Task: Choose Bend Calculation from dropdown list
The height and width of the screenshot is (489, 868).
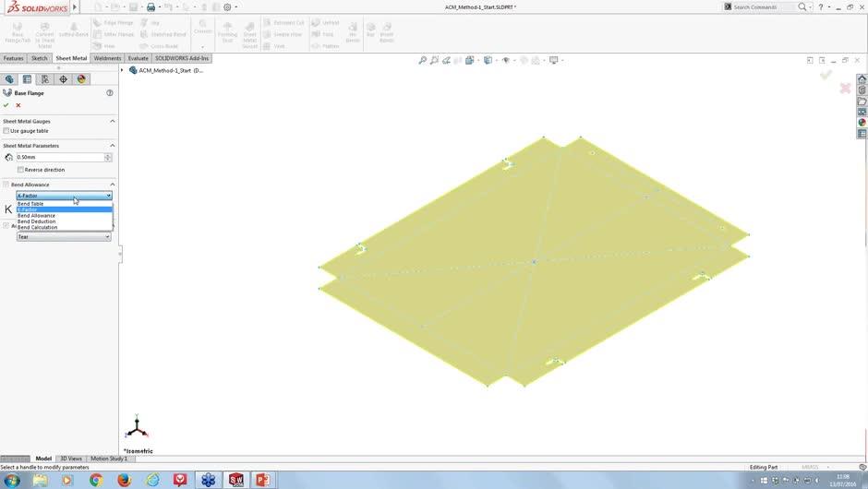Action: pyautogui.click(x=64, y=227)
